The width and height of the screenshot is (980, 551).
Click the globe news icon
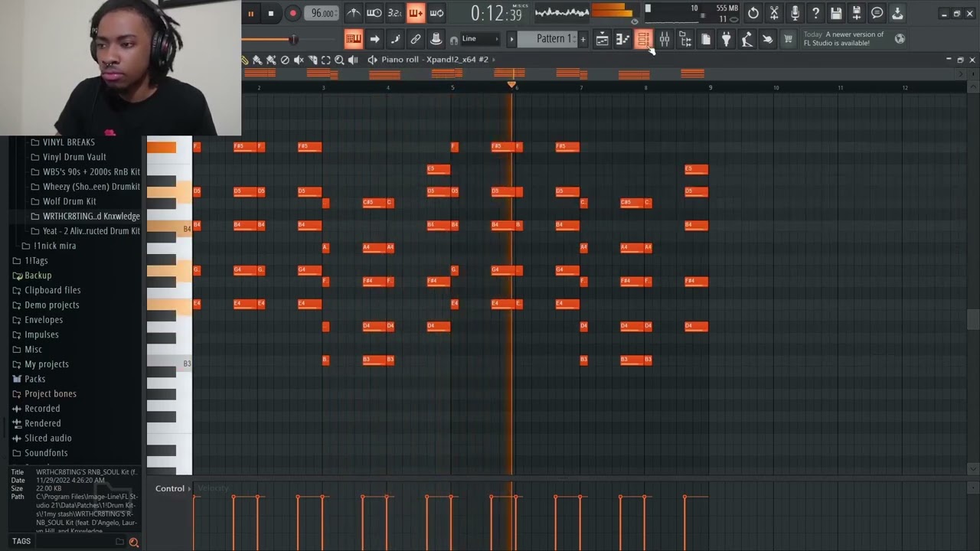(x=900, y=38)
